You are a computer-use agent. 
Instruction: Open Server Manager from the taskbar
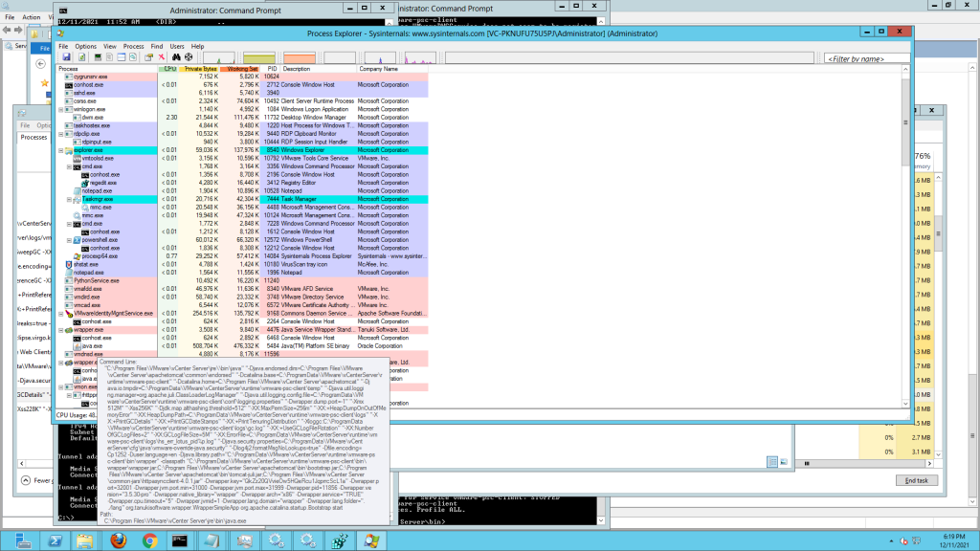pos(23,541)
